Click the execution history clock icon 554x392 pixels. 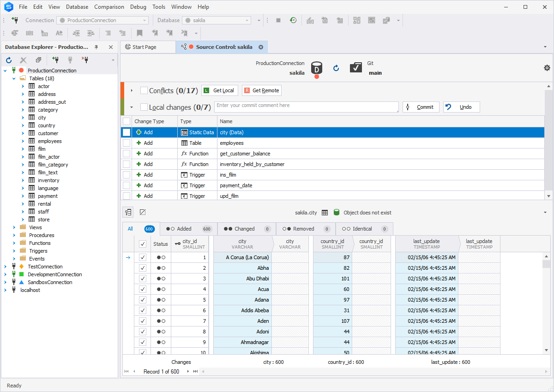click(x=293, y=20)
